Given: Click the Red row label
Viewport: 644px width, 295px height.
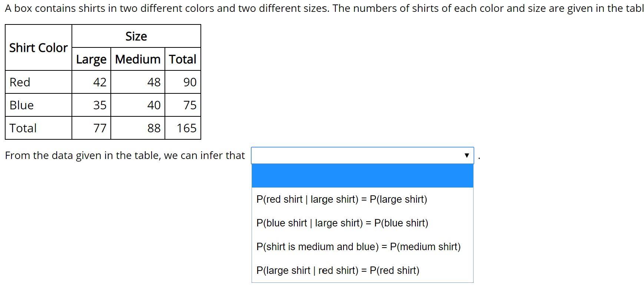Looking at the screenshot, I should pos(20,82).
